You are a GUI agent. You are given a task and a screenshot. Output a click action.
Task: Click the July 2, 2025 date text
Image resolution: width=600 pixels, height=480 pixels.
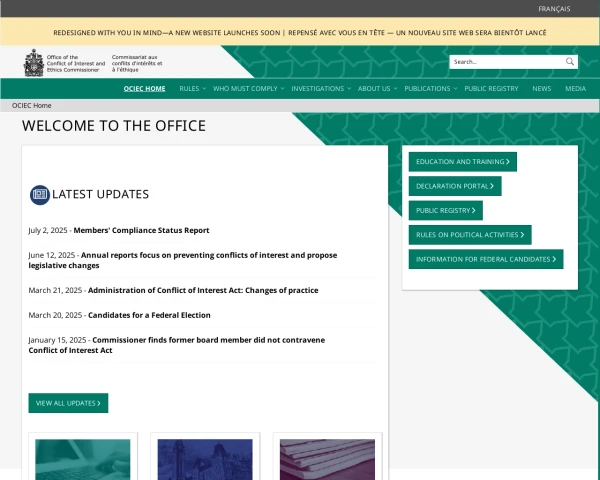click(x=48, y=230)
